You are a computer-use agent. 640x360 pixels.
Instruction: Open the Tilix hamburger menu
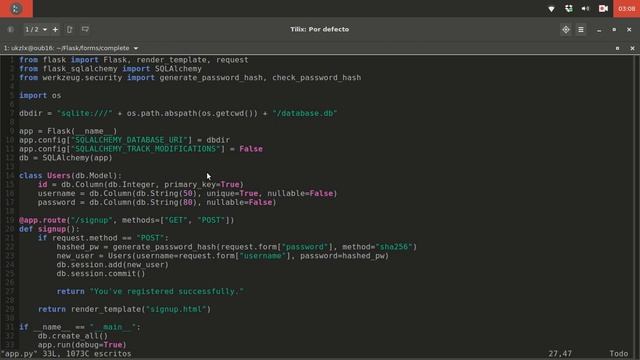(x=581, y=29)
